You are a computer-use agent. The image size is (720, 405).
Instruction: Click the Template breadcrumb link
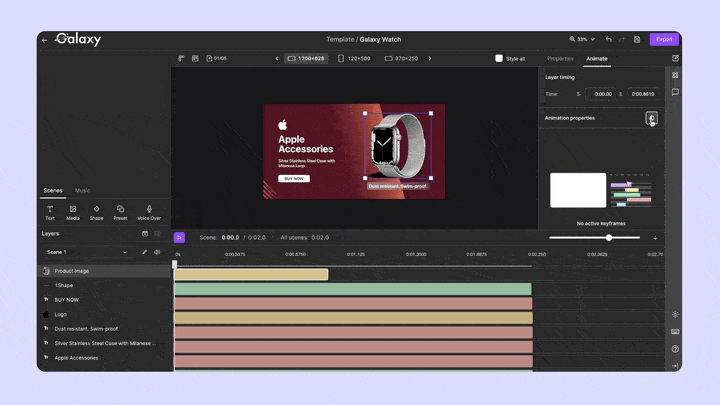click(x=340, y=39)
